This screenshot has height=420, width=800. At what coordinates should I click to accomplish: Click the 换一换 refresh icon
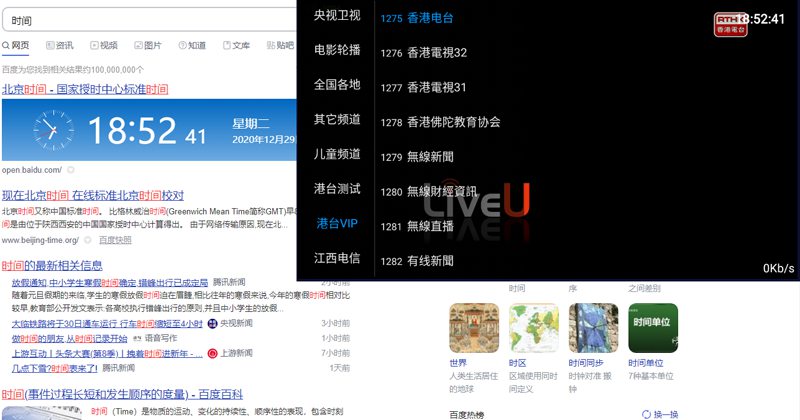click(646, 414)
